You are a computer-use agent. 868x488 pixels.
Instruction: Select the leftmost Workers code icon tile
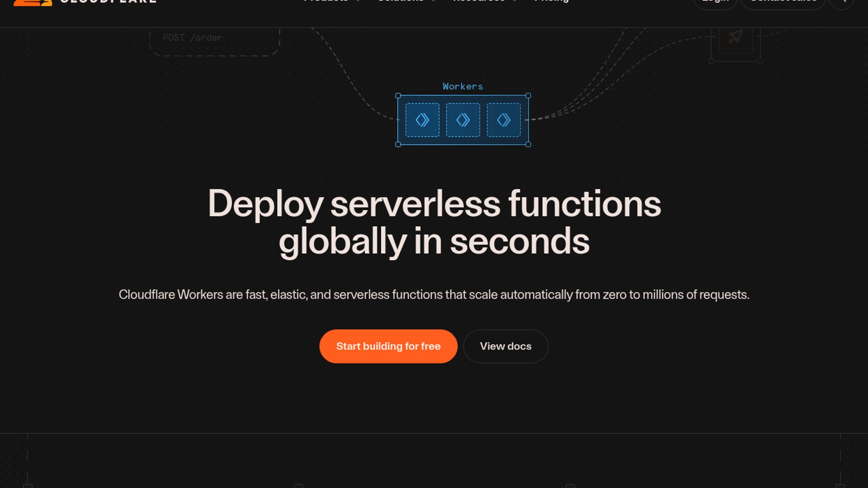(x=422, y=120)
